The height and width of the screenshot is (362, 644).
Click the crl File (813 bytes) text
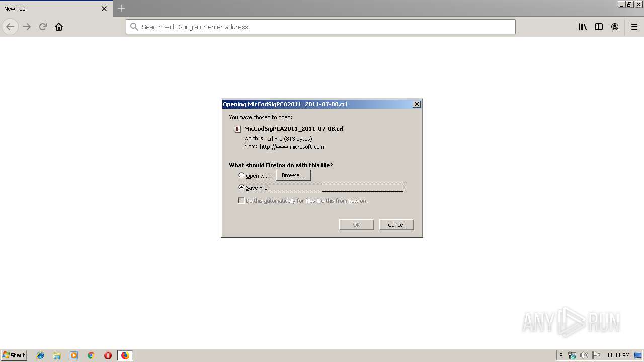(x=290, y=138)
